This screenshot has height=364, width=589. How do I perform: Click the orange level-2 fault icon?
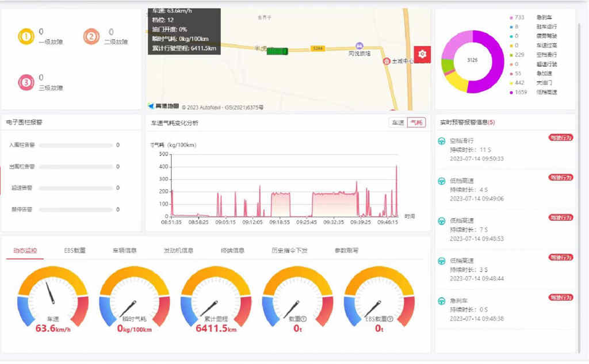(91, 37)
